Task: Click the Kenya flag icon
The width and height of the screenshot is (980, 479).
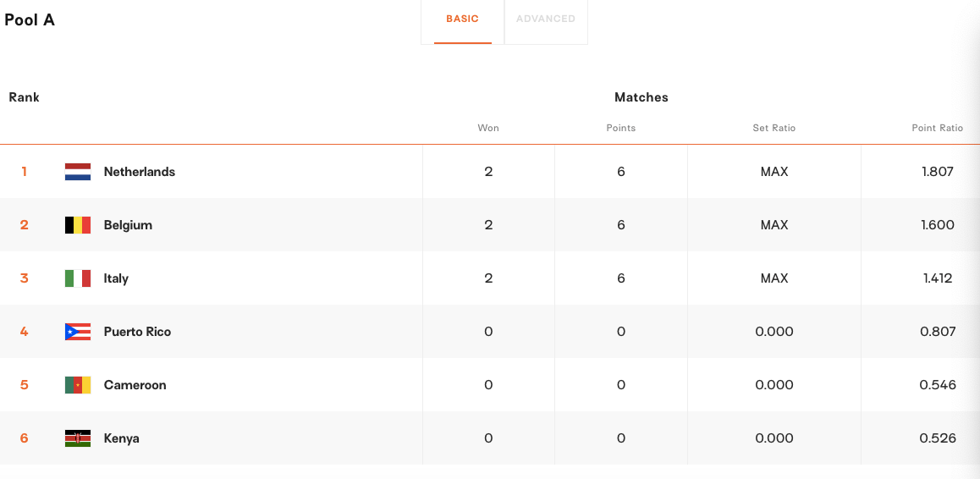Action: click(78, 438)
